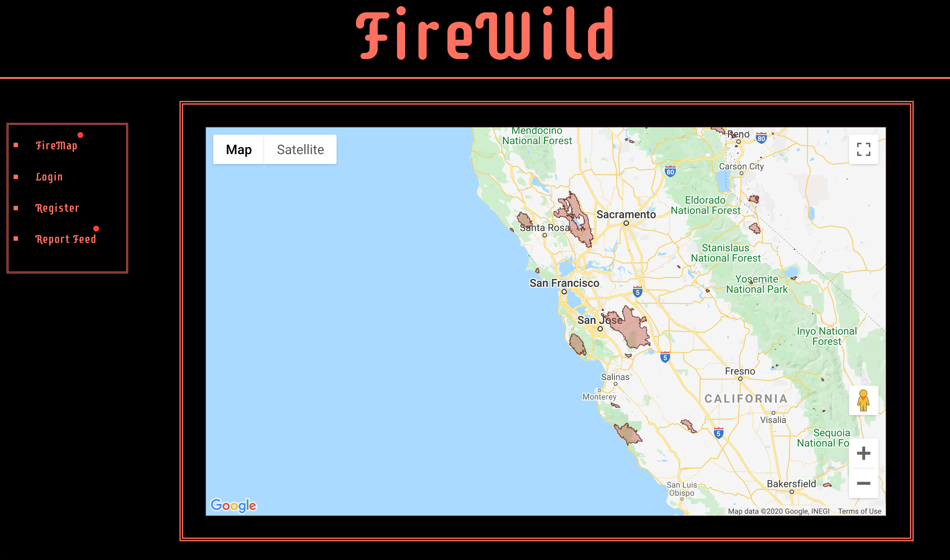950x560 pixels.
Task: Click the Login menu item
Action: click(x=49, y=177)
